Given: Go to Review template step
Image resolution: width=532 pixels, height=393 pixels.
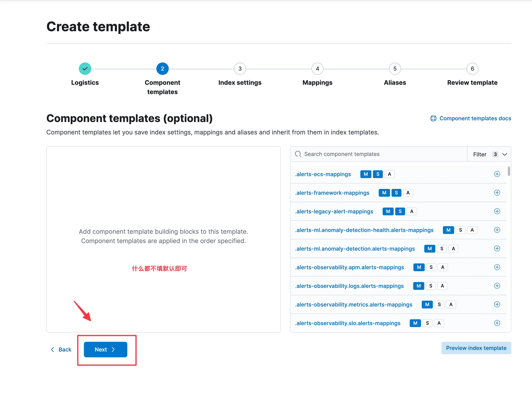Looking at the screenshot, I should [472, 69].
